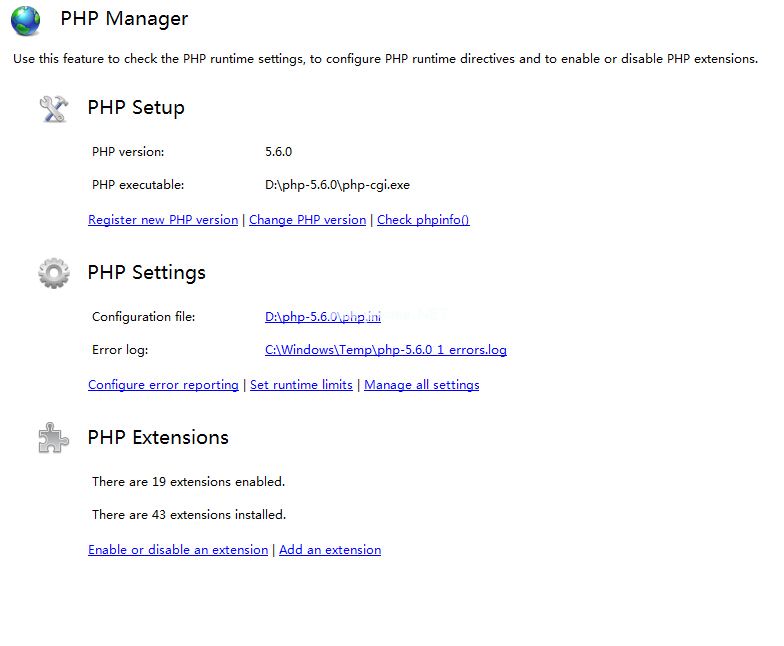Open the Register new PHP version link
Screen dimensions: 784x646
(x=163, y=220)
